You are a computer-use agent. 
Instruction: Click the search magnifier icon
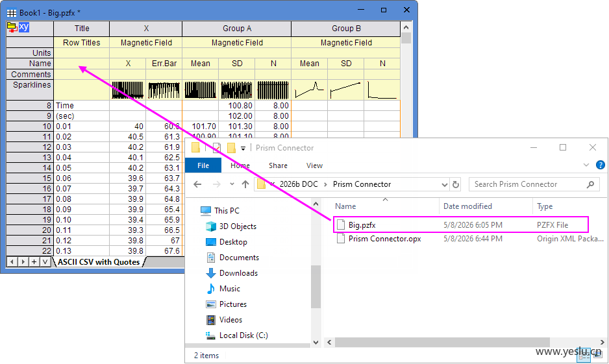pyautogui.click(x=590, y=184)
